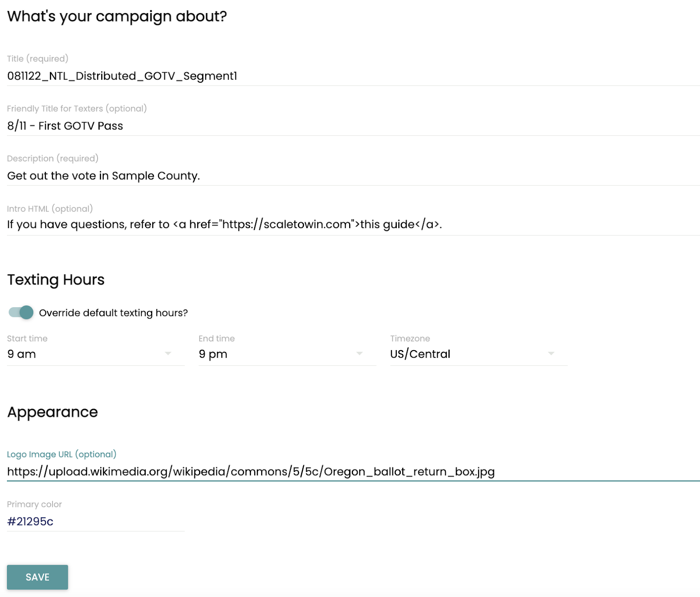Focus the Title input field

click(353, 76)
